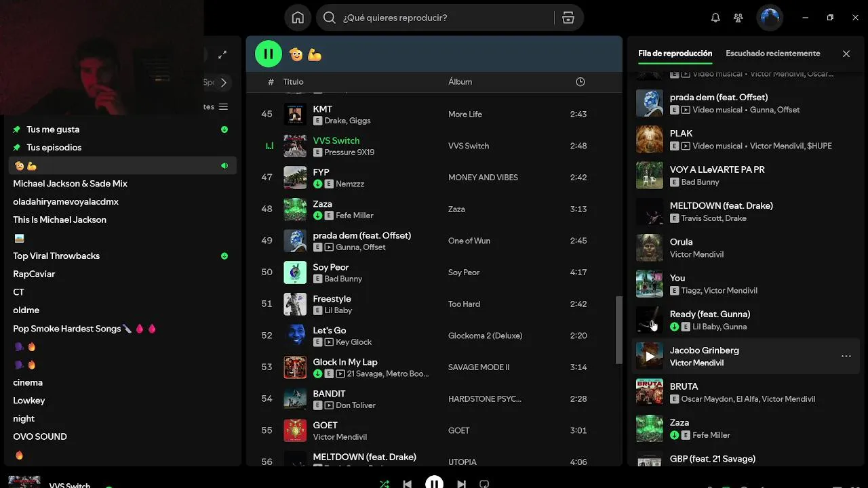Click the Glock In My Lap cover thumbnail
868x488 pixels.
click(295, 367)
